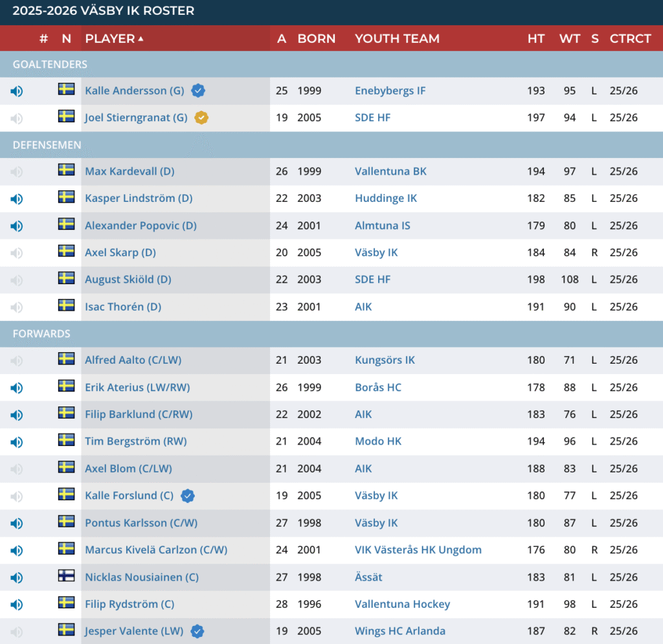663x644 pixels.
Task: Click greyed speaker icon for Kalle Forslund
Action: (16, 496)
